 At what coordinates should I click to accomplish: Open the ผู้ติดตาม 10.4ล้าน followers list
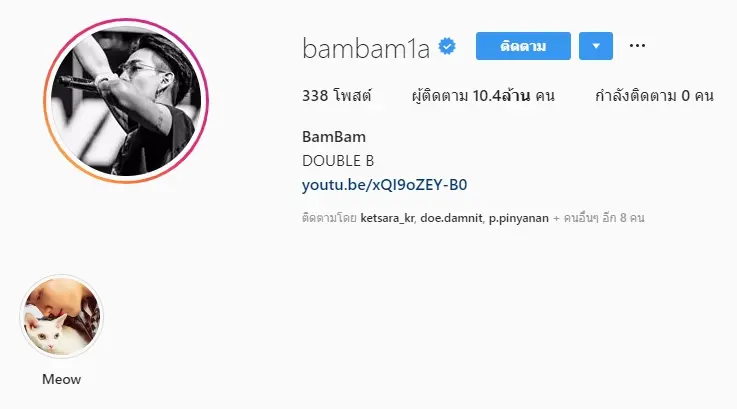(x=483, y=96)
